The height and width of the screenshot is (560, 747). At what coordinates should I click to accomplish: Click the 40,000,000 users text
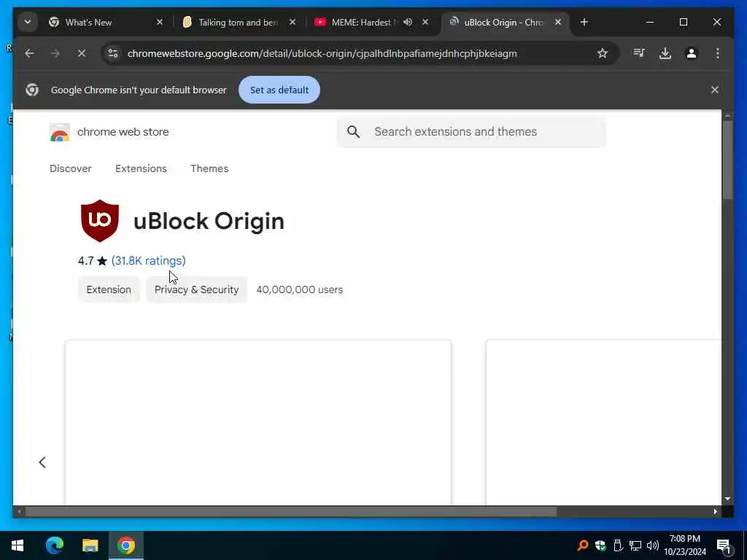pyautogui.click(x=300, y=289)
